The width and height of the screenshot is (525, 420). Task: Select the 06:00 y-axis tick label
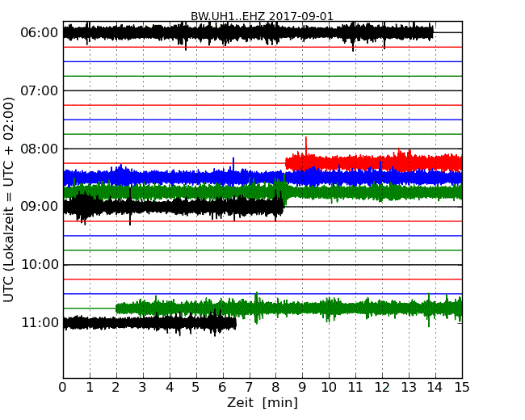(x=39, y=33)
